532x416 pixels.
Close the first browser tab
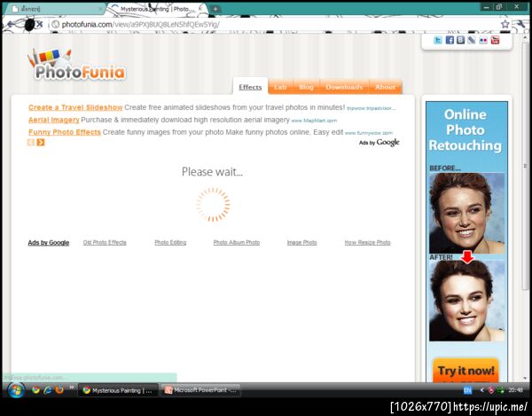click(100, 9)
